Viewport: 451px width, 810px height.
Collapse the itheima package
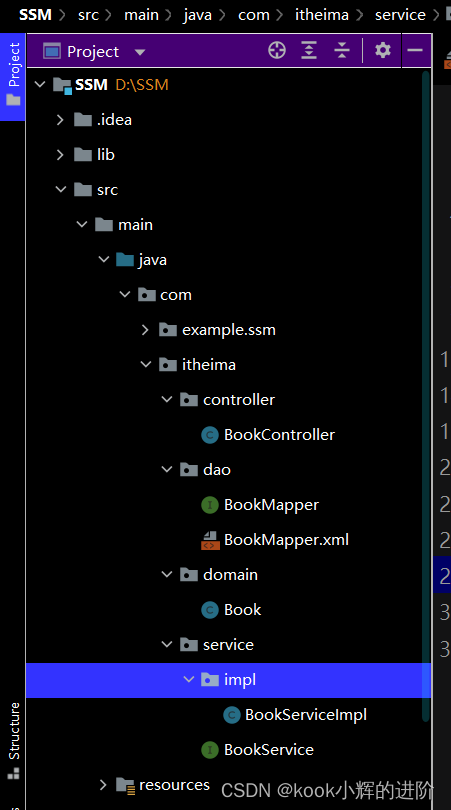click(x=146, y=365)
